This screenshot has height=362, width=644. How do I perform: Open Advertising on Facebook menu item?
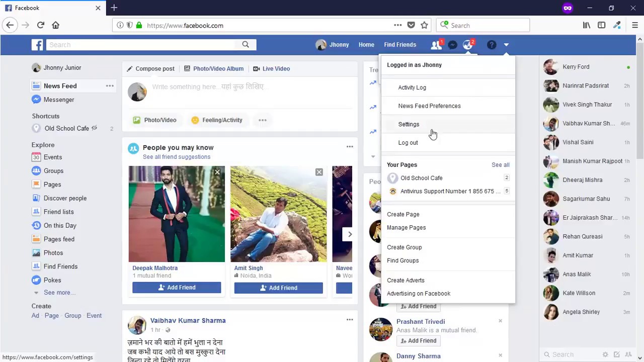click(x=419, y=294)
